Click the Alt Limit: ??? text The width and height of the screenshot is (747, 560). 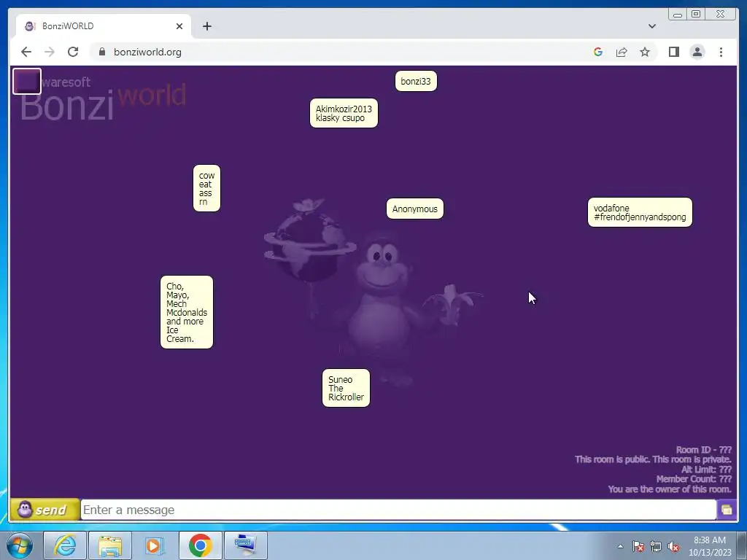(x=706, y=469)
